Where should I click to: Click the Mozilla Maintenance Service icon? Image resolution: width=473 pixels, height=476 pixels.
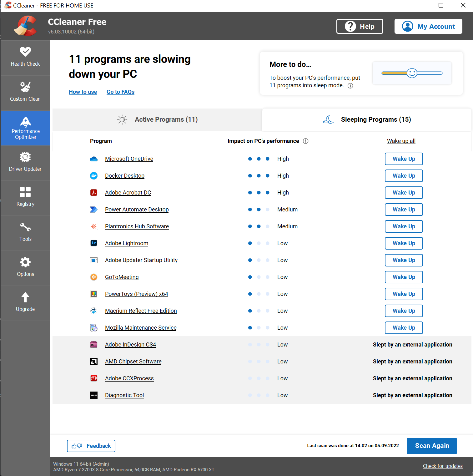point(94,328)
